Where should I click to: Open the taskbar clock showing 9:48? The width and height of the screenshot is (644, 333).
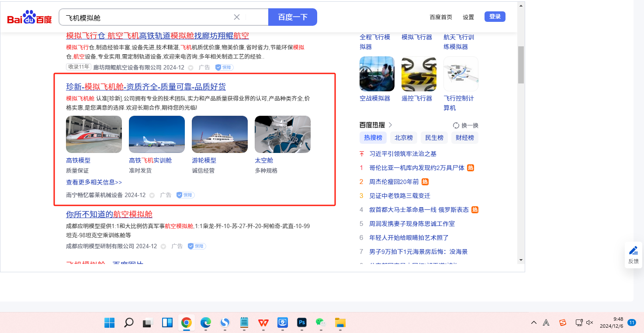(611, 323)
